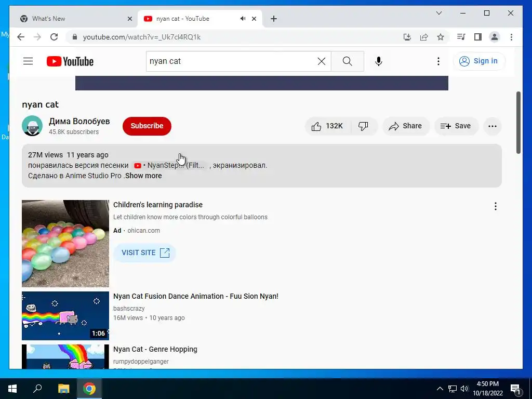The height and width of the screenshot is (399, 532).
Task: Run search with magnifier button
Action: [x=348, y=61]
